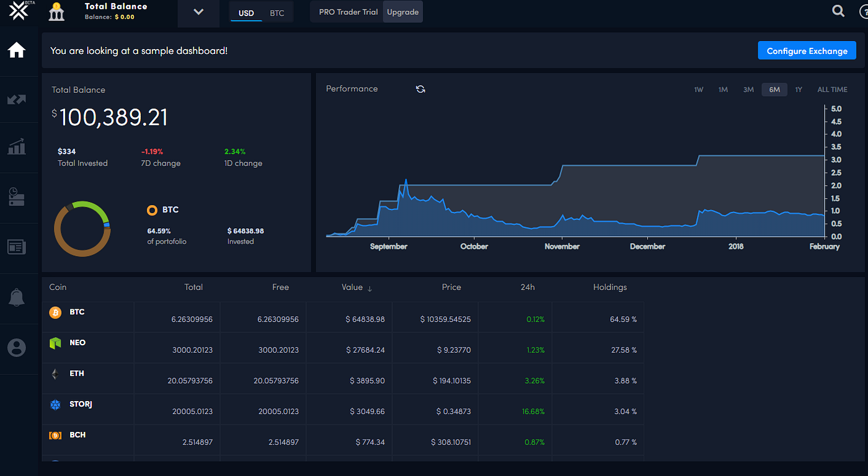Image resolution: width=868 pixels, height=476 pixels.
Task: Click the November label on chart axis
Action: 562,247
